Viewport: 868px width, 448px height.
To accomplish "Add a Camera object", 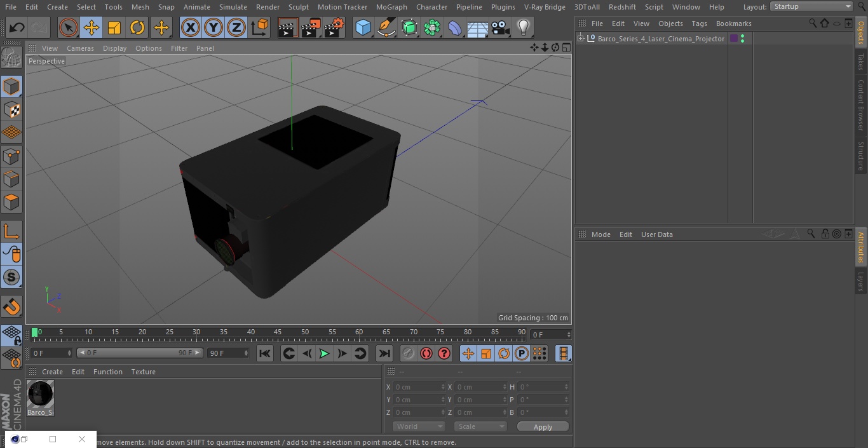I will pos(501,27).
